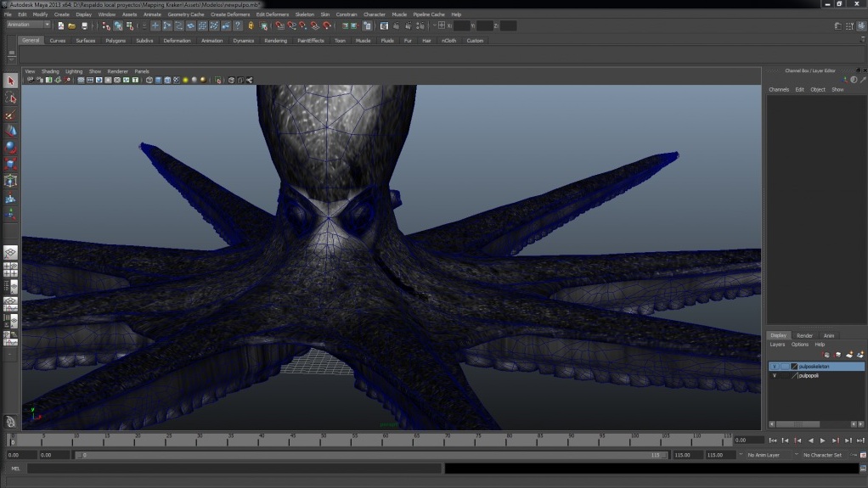Screen dimensions: 868x488
Task: Open the Animation menu set dropdown
Action: [x=28, y=25]
